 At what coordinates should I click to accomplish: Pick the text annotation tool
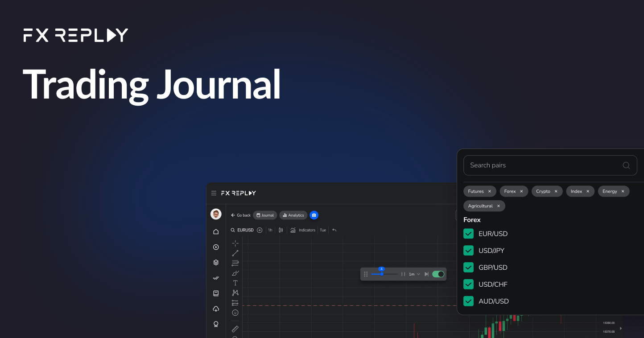(235, 282)
